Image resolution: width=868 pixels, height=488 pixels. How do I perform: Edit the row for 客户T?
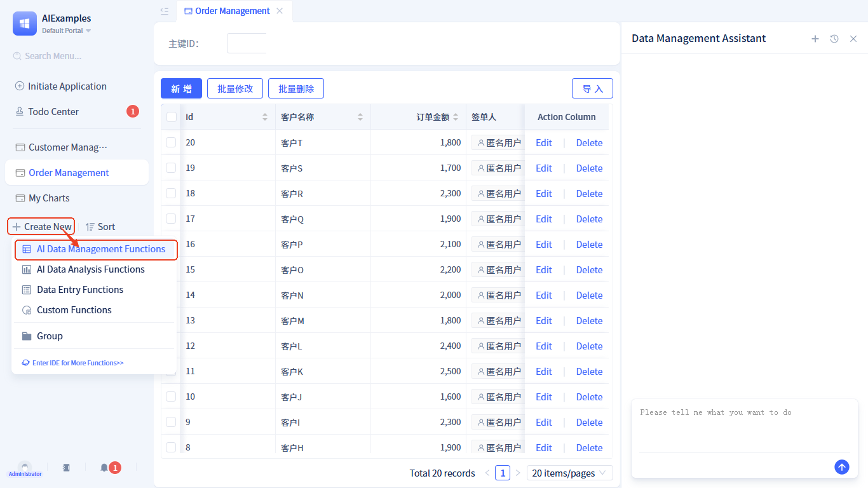pyautogui.click(x=544, y=142)
